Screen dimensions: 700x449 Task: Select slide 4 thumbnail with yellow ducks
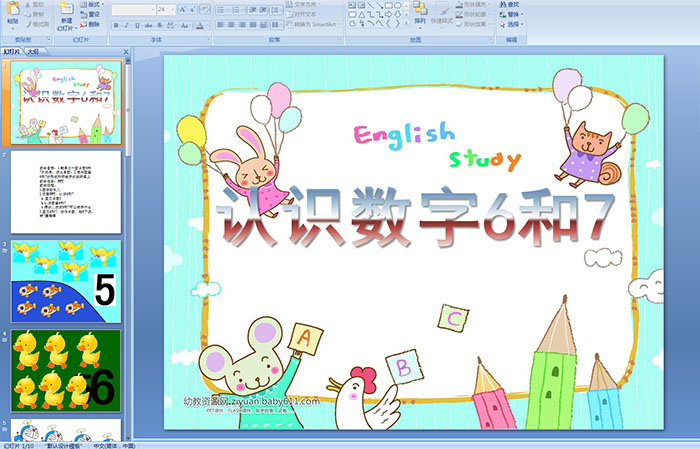pos(66,371)
